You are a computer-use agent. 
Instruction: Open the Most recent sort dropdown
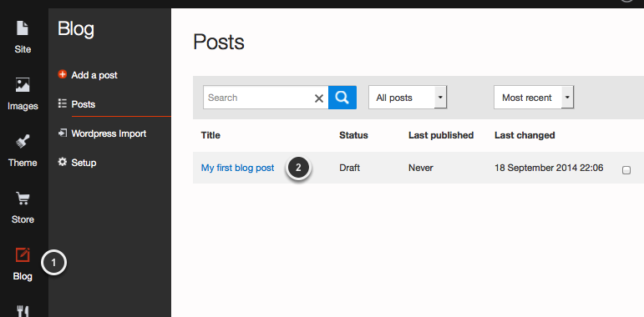534,98
